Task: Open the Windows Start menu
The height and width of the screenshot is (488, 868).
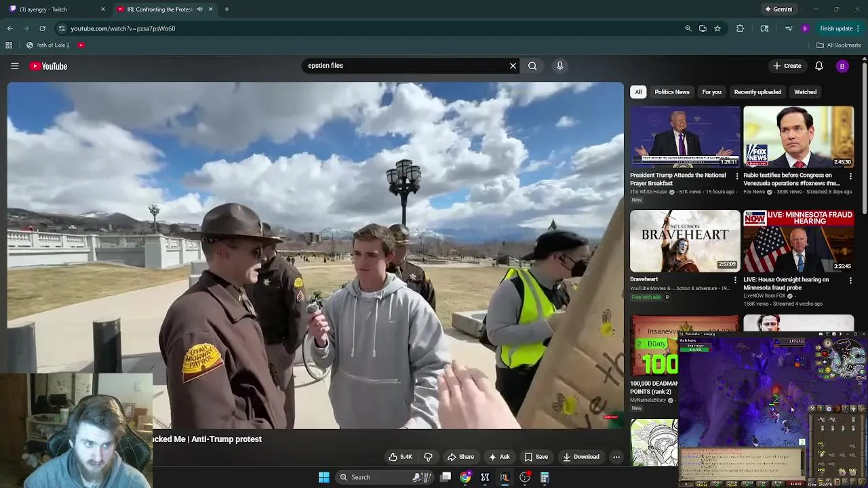Action: click(323, 477)
